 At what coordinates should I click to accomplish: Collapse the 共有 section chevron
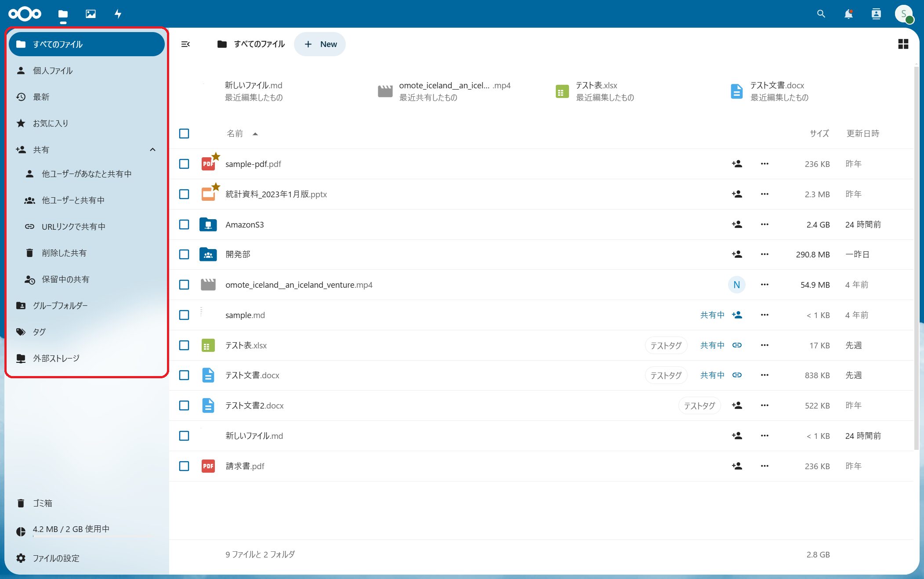click(152, 150)
